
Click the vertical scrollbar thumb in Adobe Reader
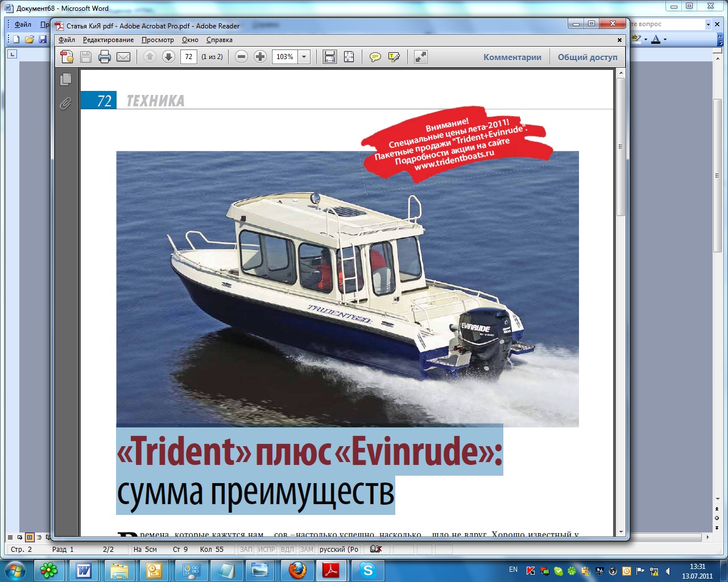[x=621, y=147]
